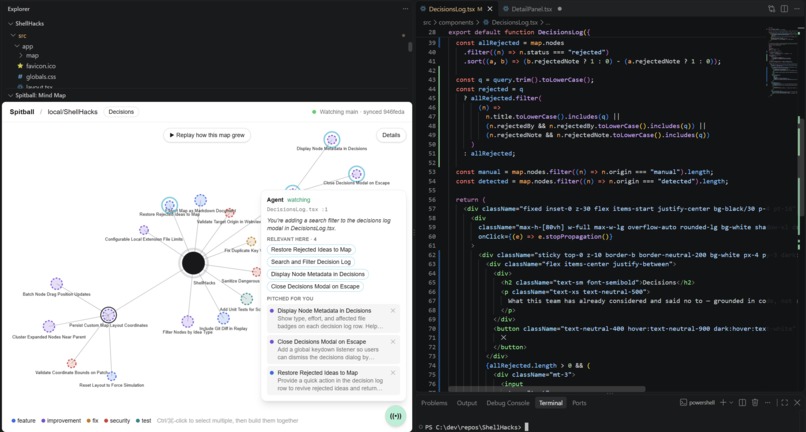806x432 pixels.
Task: Open editor More Actions ellipsis menu
Action: point(796,9)
